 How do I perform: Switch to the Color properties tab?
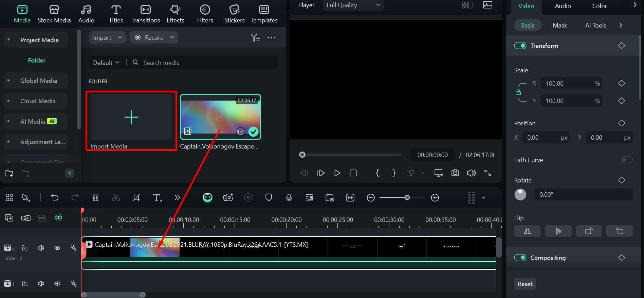(599, 6)
